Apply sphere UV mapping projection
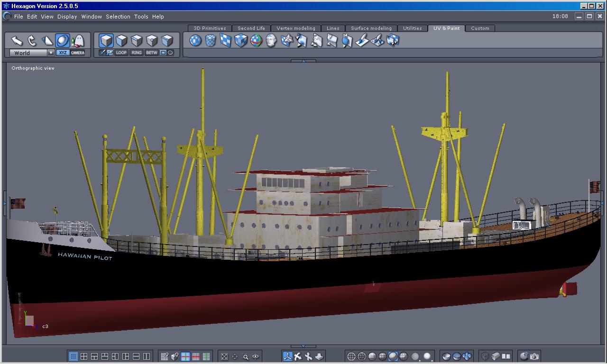This screenshot has height=364, width=607. point(195,40)
